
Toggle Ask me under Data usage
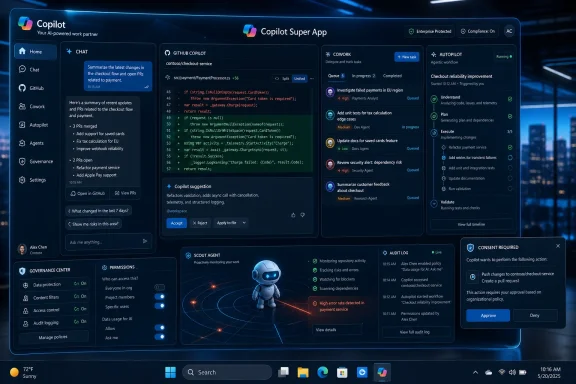click(x=160, y=337)
